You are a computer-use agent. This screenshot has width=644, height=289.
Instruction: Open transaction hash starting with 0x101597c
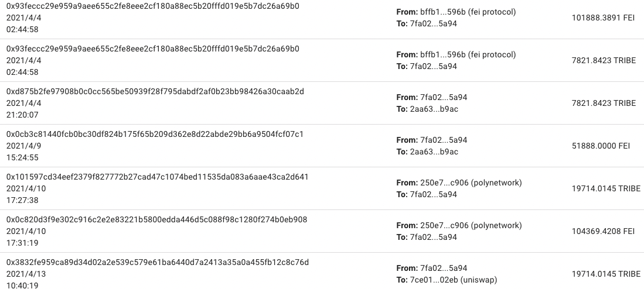tap(157, 177)
